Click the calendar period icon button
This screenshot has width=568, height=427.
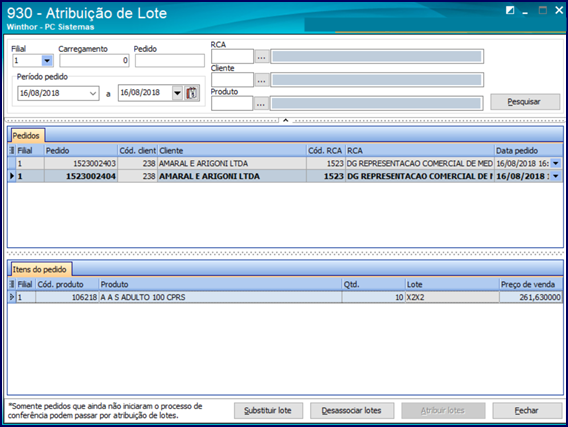pos(192,93)
